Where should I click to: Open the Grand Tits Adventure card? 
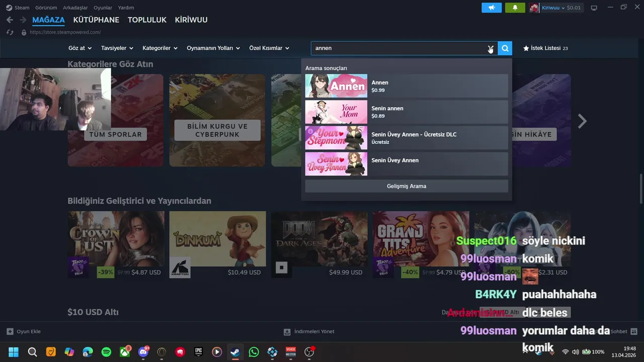click(421, 245)
